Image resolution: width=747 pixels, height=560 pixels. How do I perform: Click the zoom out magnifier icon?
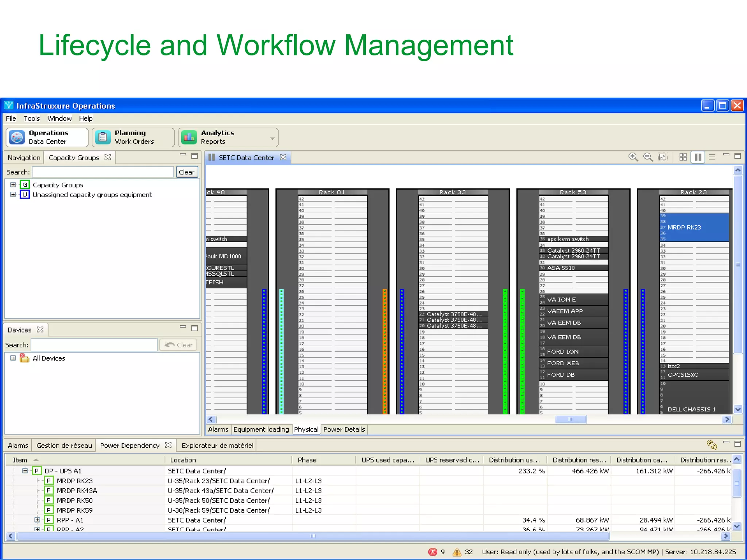point(648,157)
